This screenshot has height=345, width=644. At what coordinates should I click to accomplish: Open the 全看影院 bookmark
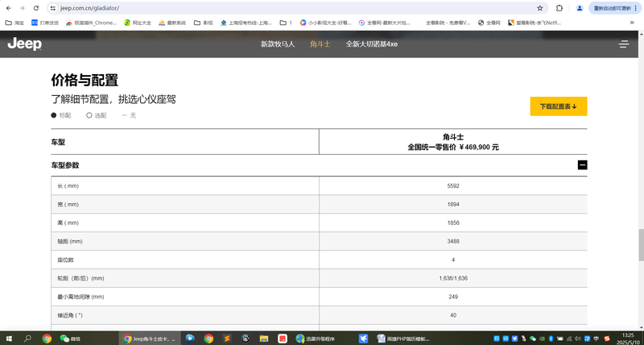pyautogui.click(x=448, y=23)
